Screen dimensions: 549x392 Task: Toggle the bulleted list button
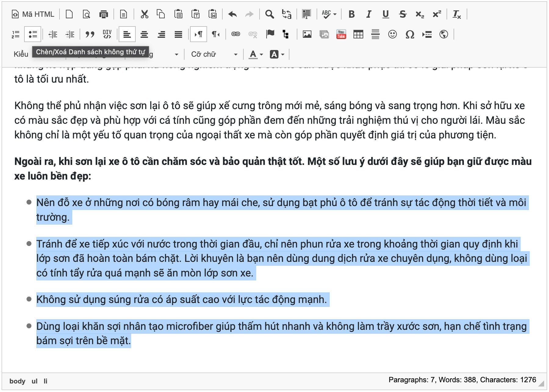pyautogui.click(x=33, y=34)
